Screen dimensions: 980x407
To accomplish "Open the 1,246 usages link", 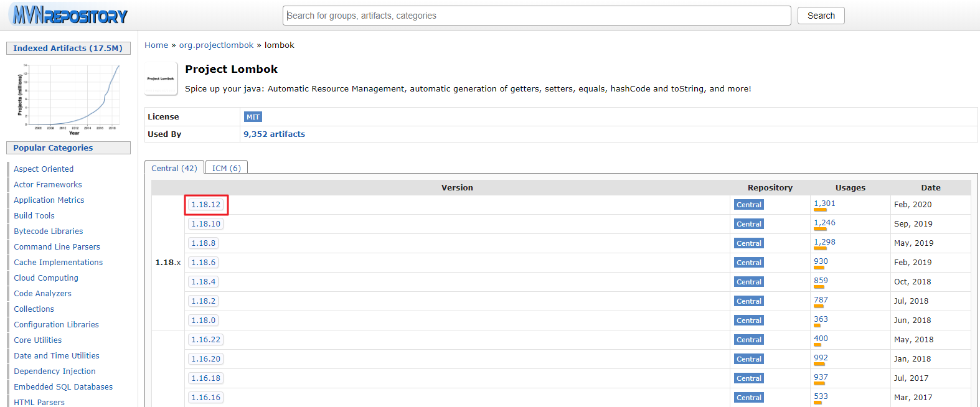I will click(824, 223).
